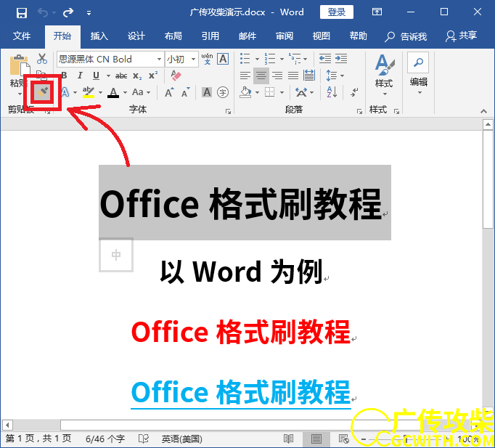The width and height of the screenshot is (495, 448).
Task: Click the Shrink Font icon
Action: [x=185, y=92]
